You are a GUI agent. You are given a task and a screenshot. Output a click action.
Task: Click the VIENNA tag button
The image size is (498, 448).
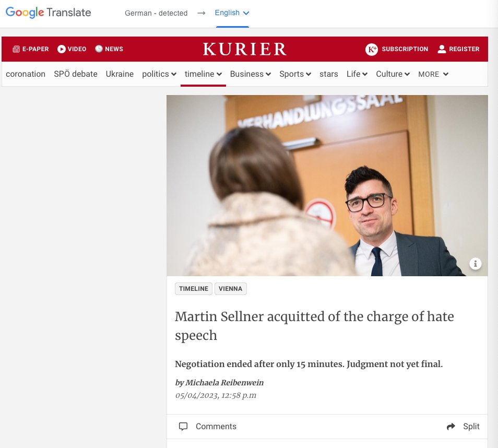pyautogui.click(x=231, y=289)
